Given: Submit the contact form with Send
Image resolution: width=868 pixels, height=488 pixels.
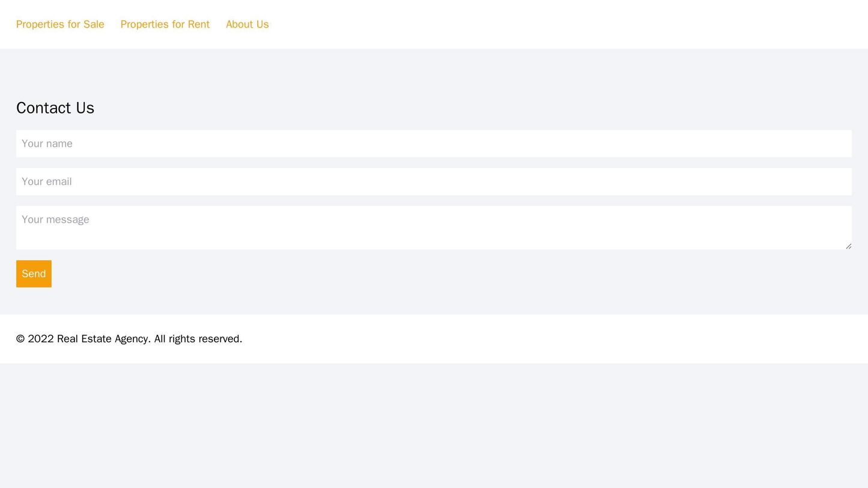Looking at the screenshot, I should tap(34, 274).
